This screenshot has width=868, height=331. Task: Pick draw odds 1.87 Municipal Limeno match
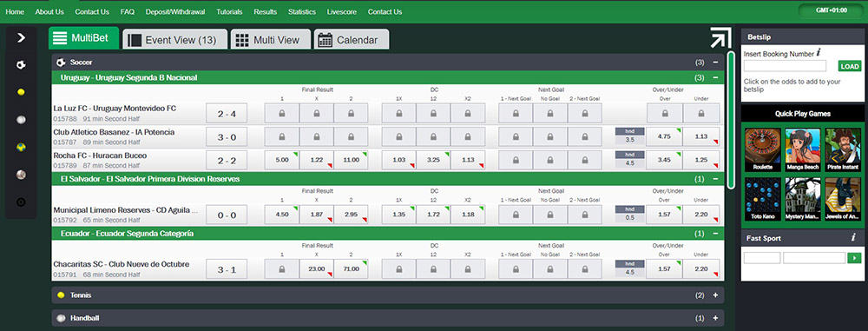317,214
